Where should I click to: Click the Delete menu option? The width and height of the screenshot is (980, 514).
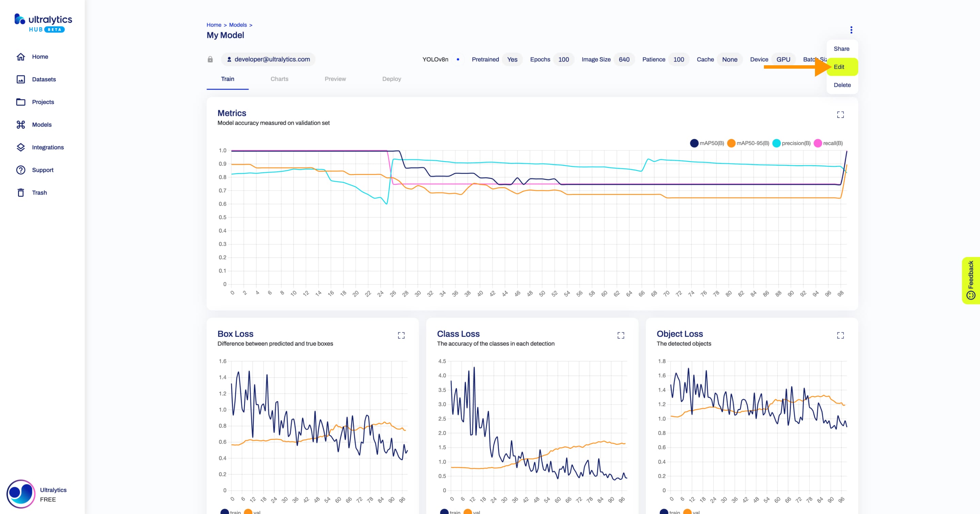pyautogui.click(x=843, y=85)
